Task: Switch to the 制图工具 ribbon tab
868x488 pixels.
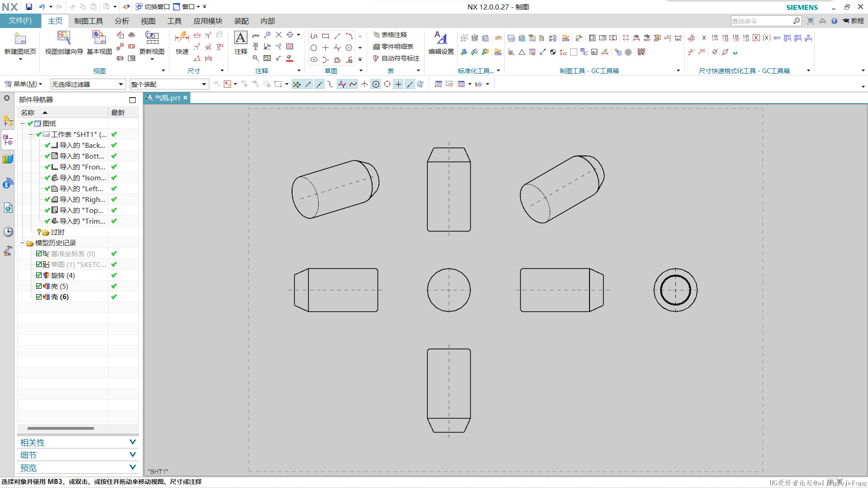Action: (89, 21)
